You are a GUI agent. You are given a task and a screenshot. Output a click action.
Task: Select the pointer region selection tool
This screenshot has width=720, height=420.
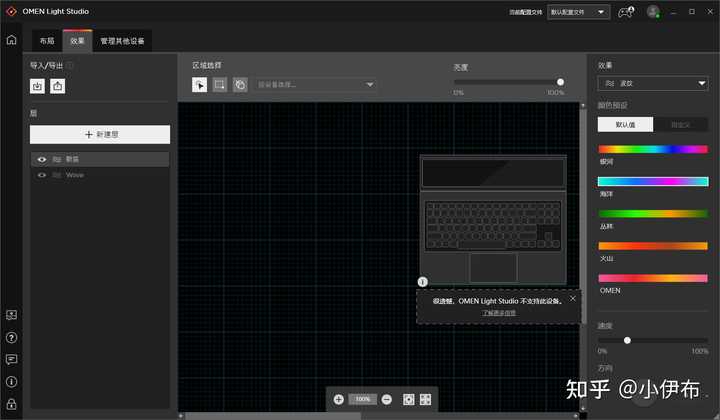coord(199,84)
